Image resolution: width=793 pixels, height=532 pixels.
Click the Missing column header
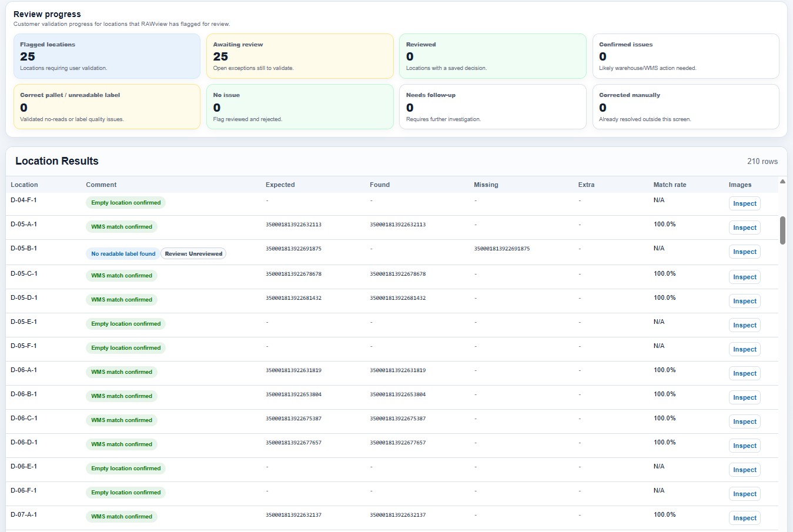tap(486, 185)
